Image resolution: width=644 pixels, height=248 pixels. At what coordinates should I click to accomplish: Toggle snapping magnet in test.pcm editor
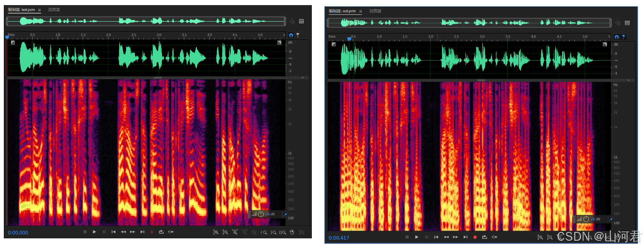click(291, 35)
